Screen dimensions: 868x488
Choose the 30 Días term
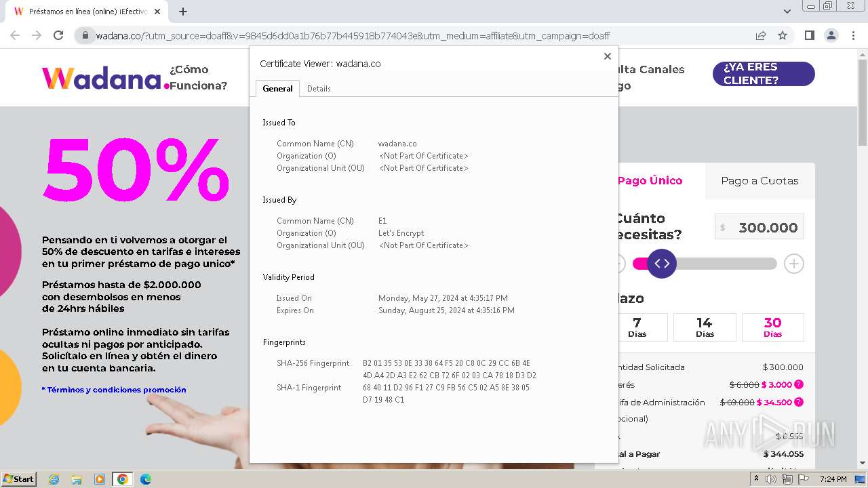coord(772,327)
